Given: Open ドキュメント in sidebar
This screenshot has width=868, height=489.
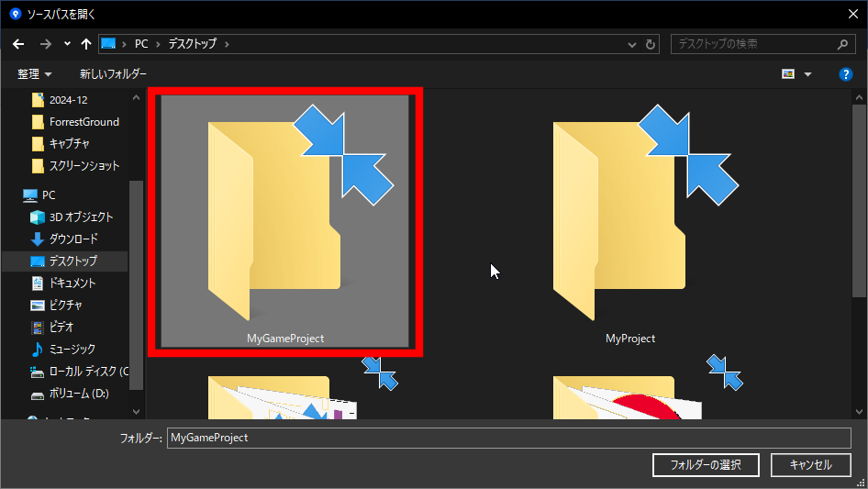Looking at the screenshot, I should [72, 283].
